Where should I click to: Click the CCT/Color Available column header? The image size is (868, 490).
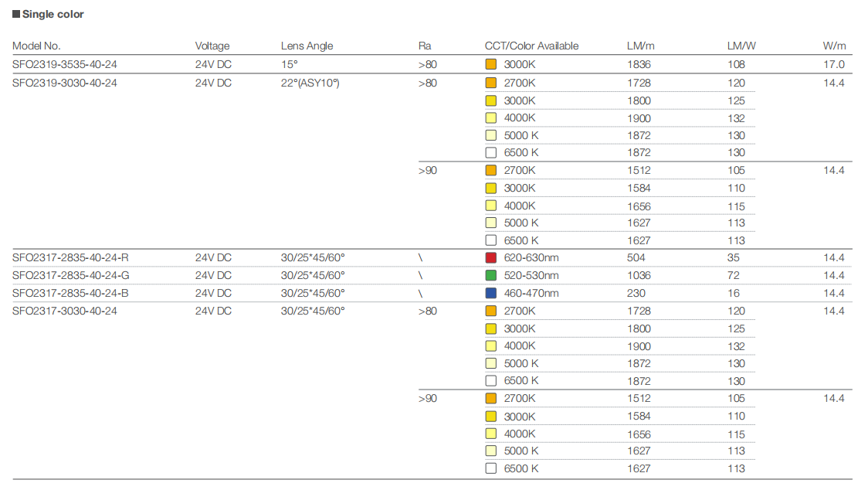tap(531, 46)
